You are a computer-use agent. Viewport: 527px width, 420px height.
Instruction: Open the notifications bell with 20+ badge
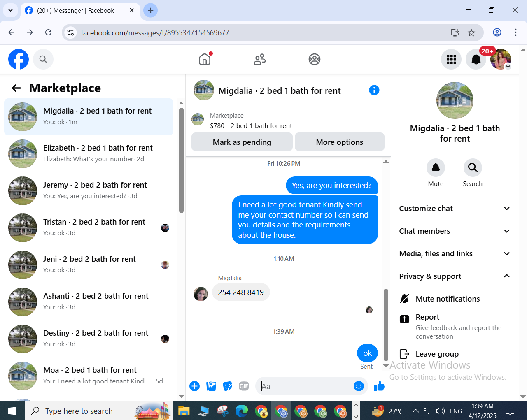[x=476, y=59]
